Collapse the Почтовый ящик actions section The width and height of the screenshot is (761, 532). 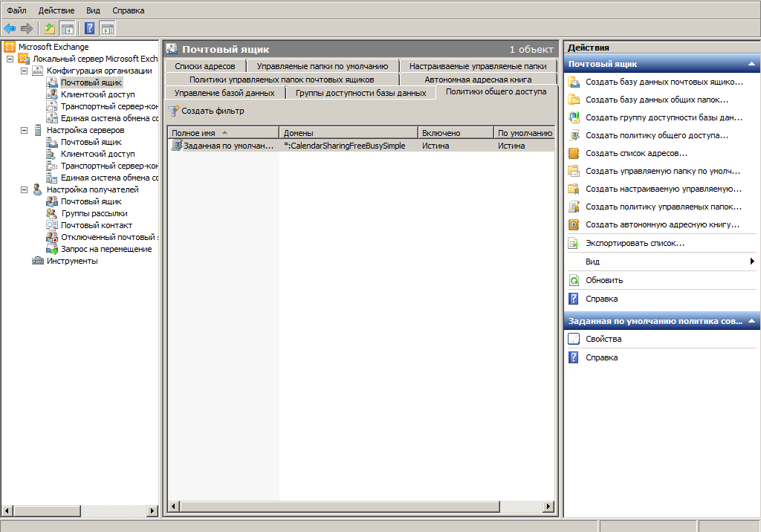pyautogui.click(x=751, y=64)
